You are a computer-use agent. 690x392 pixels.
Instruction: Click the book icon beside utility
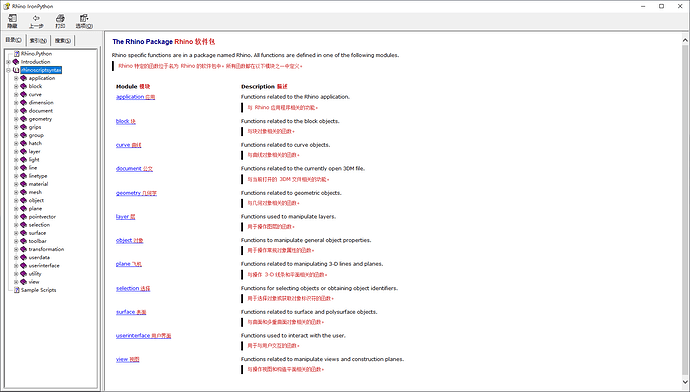click(x=24, y=274)
